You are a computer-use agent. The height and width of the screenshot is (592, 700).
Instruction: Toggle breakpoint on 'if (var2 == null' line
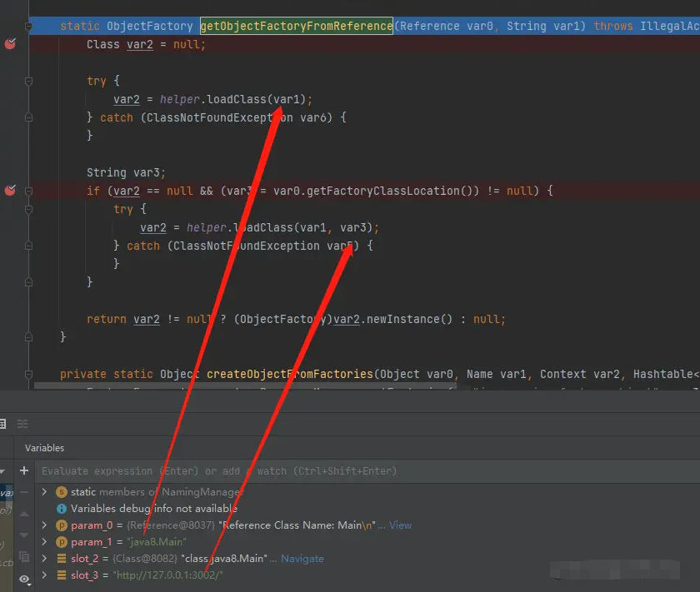click(10, 191)
